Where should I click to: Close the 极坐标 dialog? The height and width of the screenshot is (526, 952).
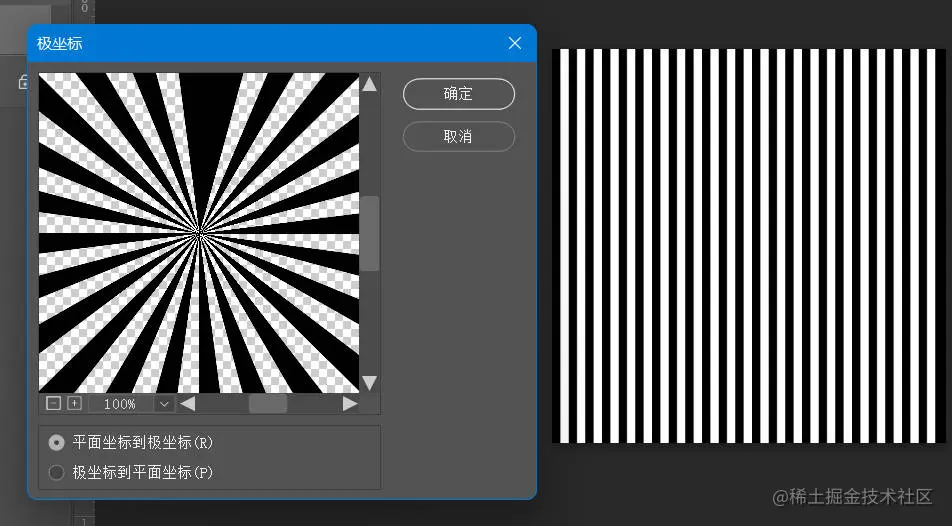coord(515,43)
